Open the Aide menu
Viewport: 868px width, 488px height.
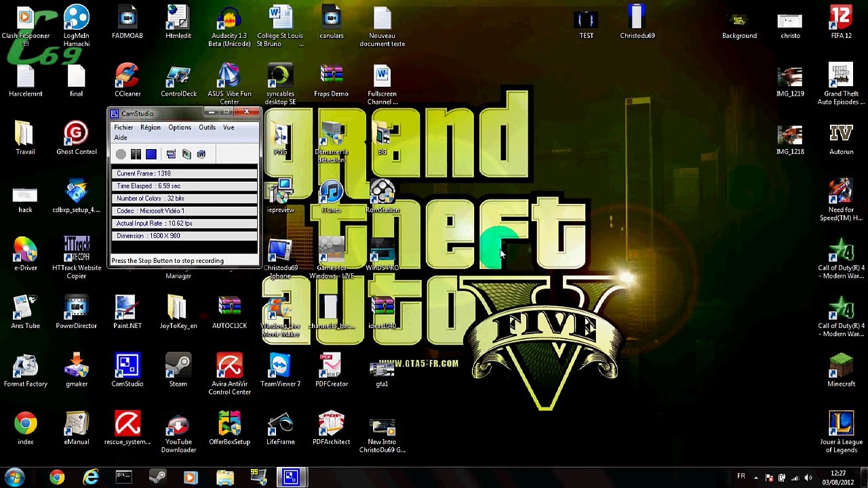[121, 138]
